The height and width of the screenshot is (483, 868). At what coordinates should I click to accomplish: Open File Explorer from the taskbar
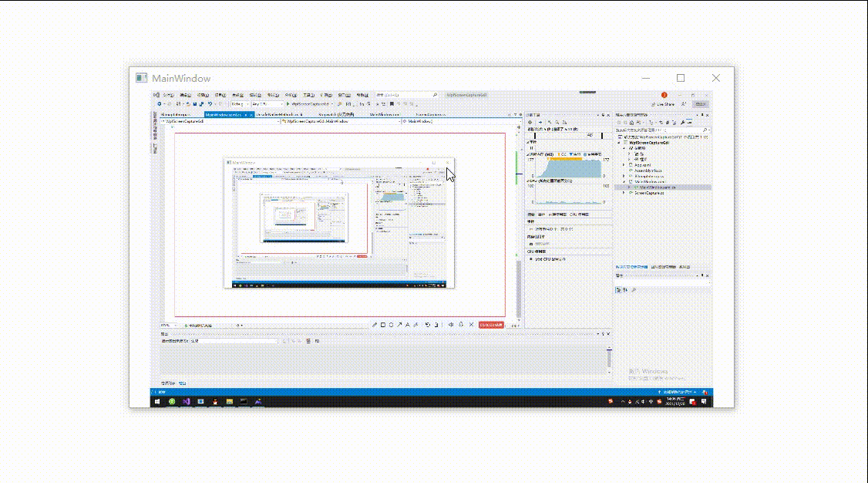(229, 401)
